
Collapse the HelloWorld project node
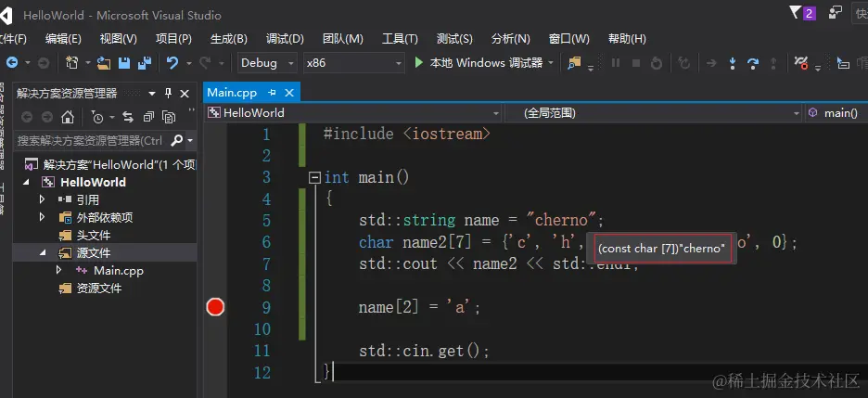[27, 182]
